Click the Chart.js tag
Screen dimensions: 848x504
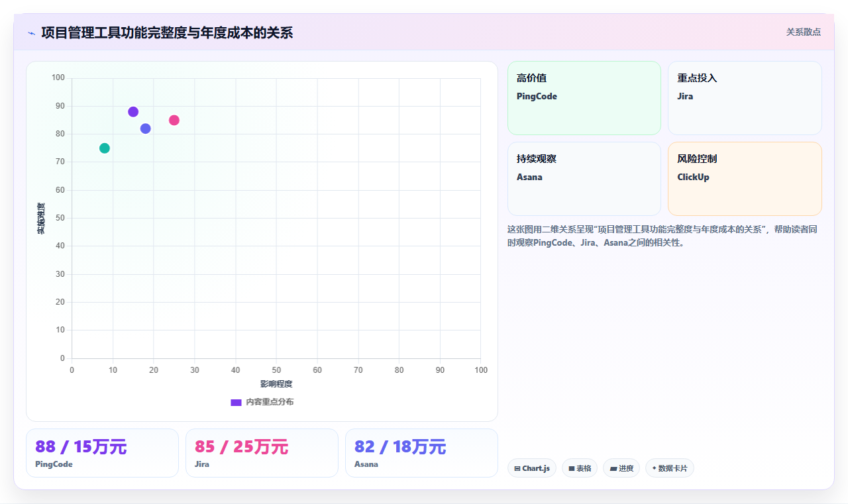(532, 468)
